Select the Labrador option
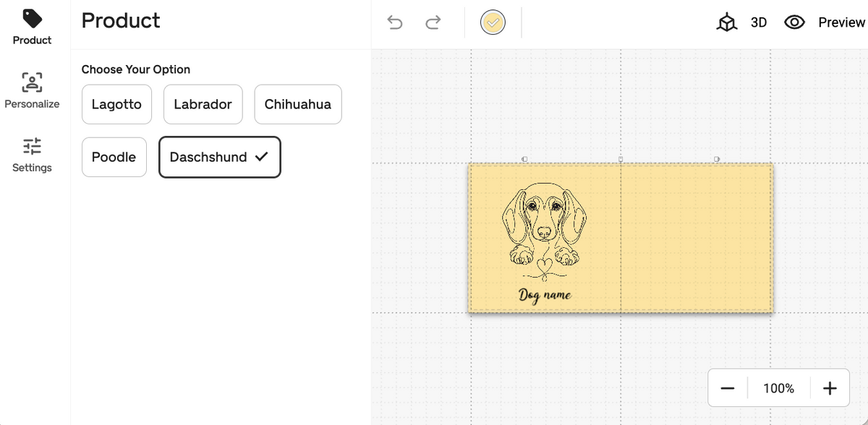This screenshot has width=868, height=425. (x=203, y=104)
